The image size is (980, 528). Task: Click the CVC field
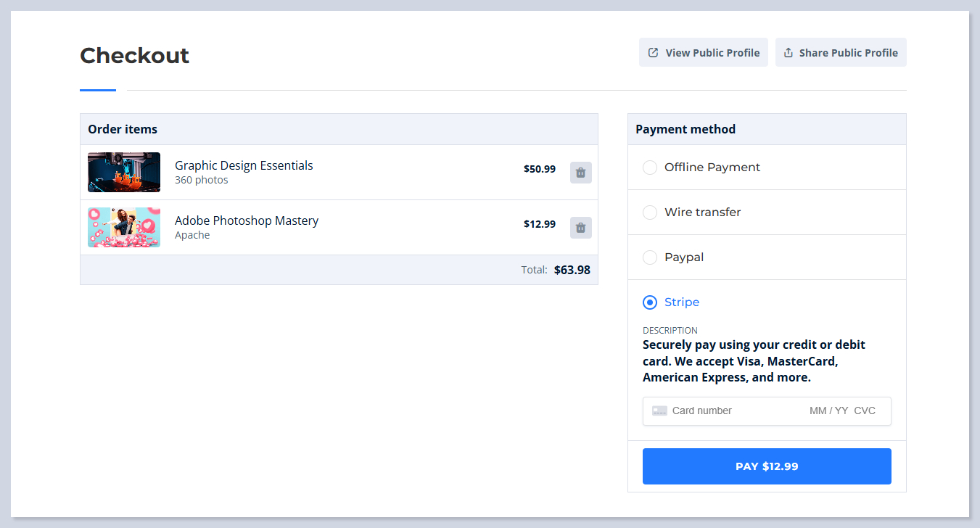pyautogui.click(x=865, y=411)
